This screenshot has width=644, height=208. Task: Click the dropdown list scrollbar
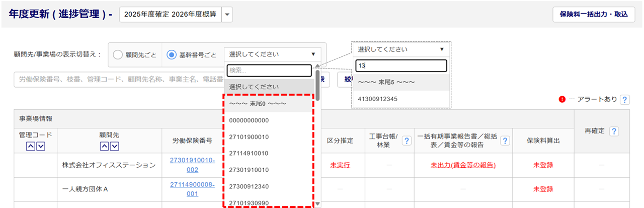tap(317, 85)
